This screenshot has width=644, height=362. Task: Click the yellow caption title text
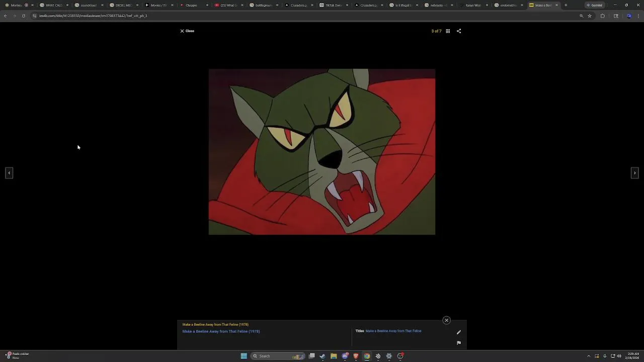[x=215, y=325]
